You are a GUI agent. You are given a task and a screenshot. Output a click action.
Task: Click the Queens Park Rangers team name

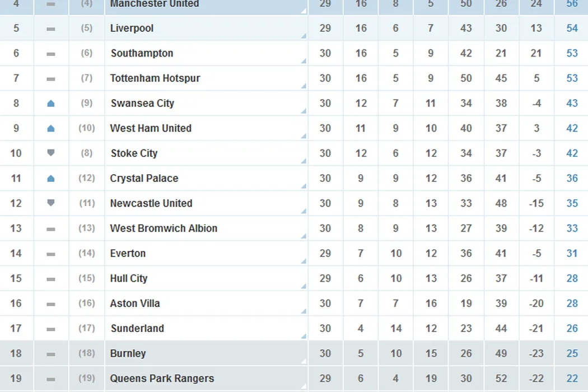click(x=162, y=379)
